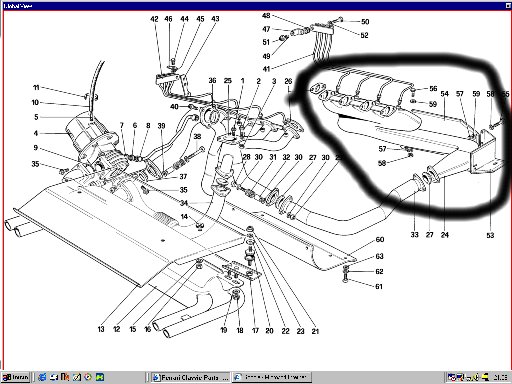This screenshot has height=384, width=512.
Task: Click the network monitor tray icon
Action: (460, 377)
